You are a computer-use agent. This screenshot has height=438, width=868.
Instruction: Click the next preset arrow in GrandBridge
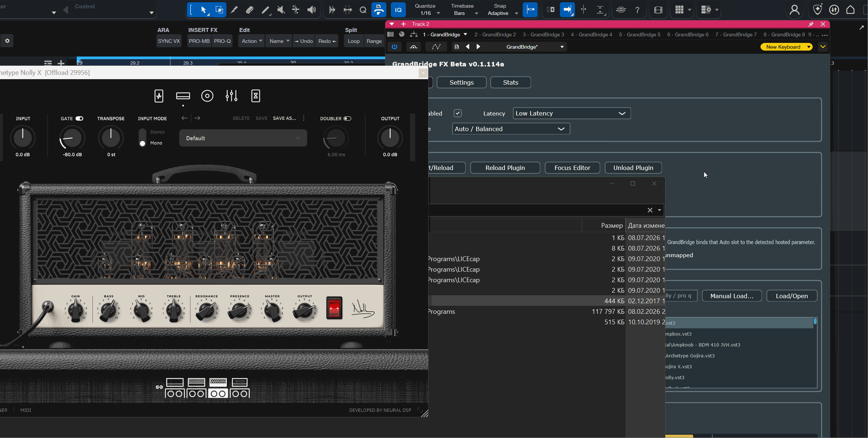click(478, 46)
